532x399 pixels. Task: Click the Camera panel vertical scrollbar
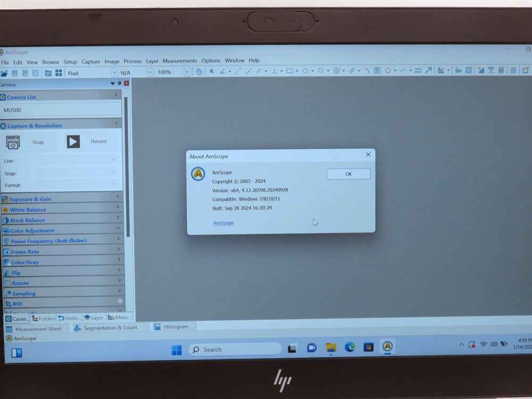127,167
